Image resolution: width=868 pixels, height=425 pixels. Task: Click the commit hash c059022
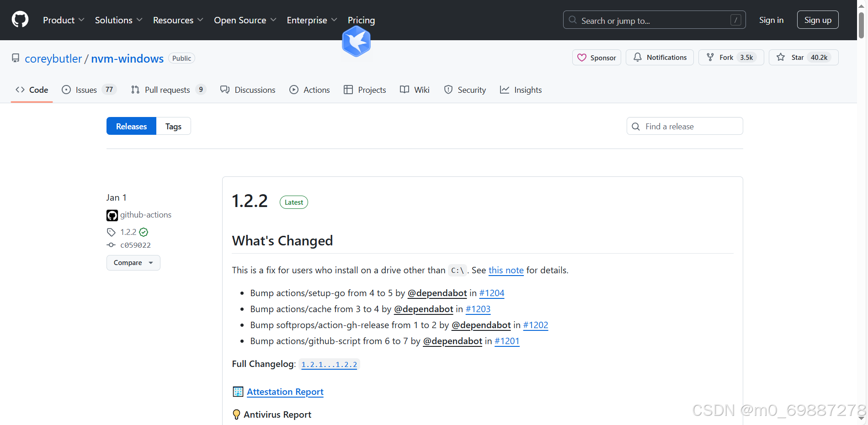point(136,245)
